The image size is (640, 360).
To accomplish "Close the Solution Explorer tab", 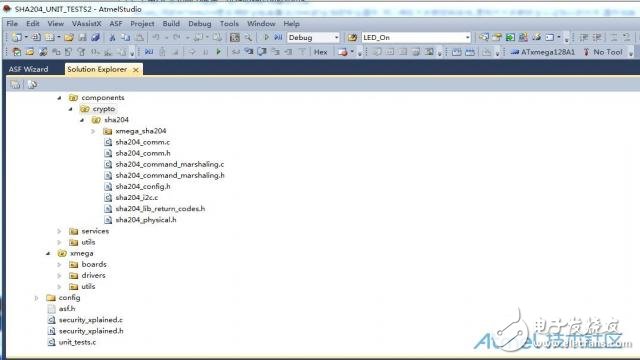I will click(136, 70).
